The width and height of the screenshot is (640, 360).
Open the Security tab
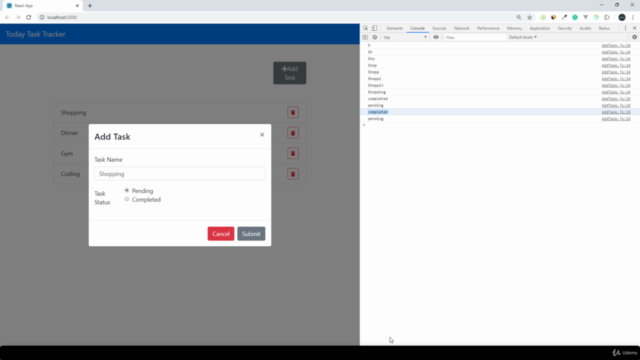coord(564,28)
